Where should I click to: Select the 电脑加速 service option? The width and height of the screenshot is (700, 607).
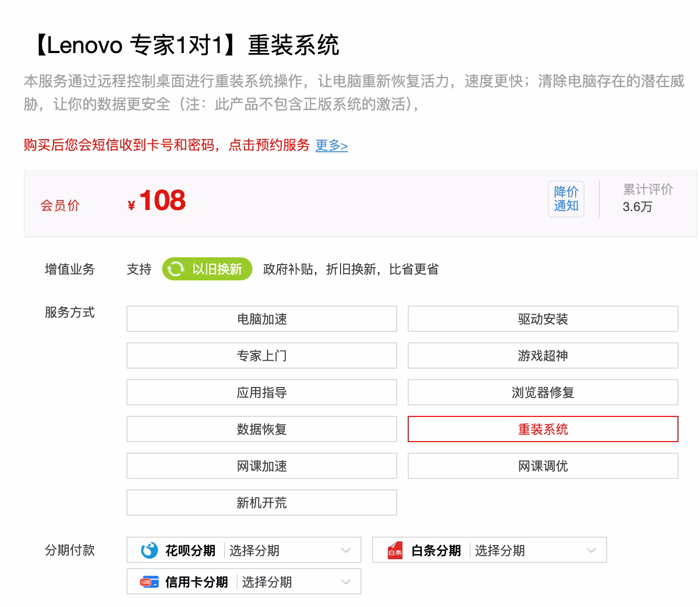[x=262, y=319]
